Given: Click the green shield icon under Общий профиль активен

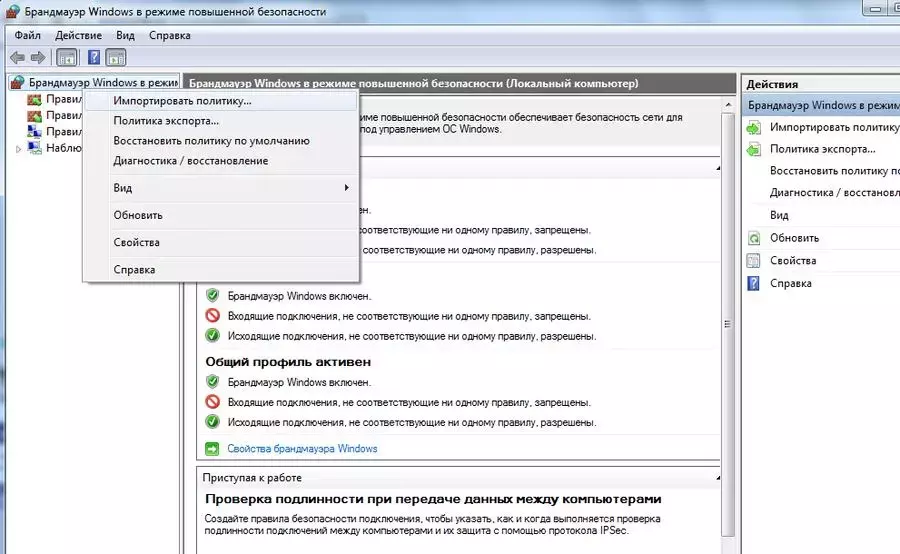Looking at the screenshot, I should pyautogui.click(x=212, y=382).
